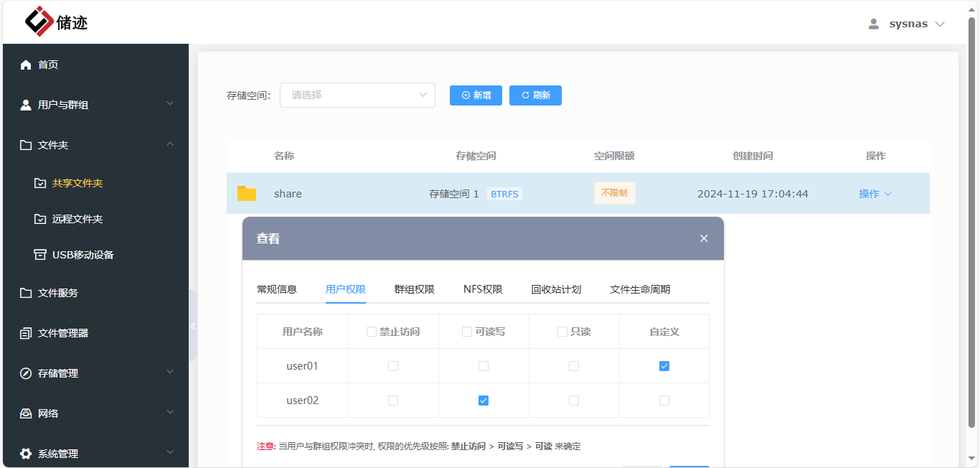Click the 远程文件夹 sidebar icon

[x=40, y=219]
